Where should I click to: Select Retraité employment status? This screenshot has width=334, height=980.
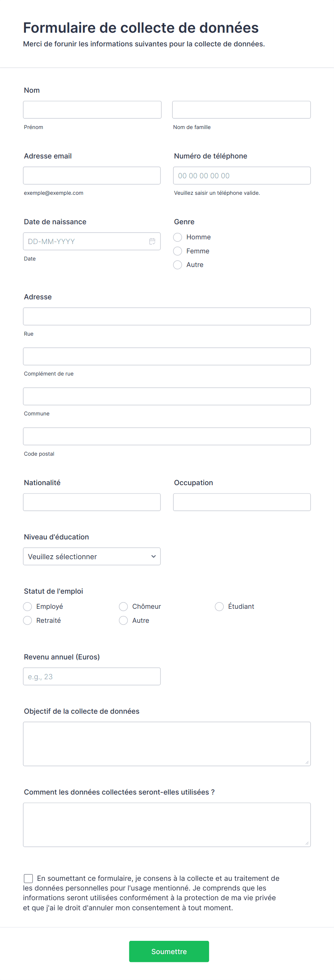click(x=27, y=620)
